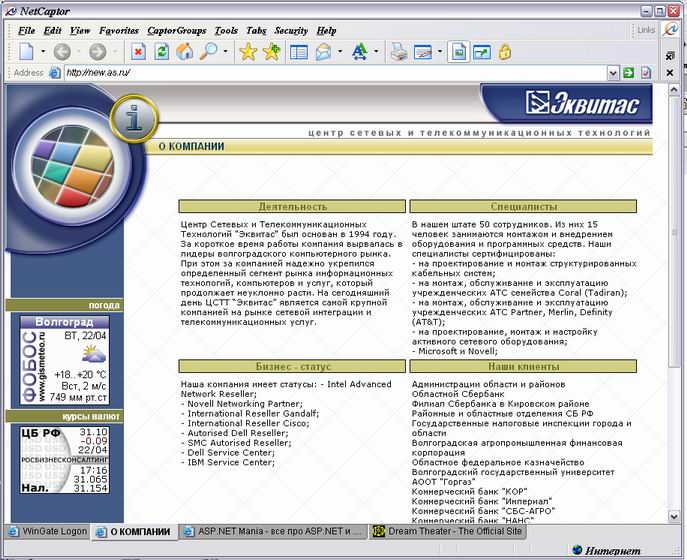Click the text 'Областной Сбербанк'

coord(458,394)
